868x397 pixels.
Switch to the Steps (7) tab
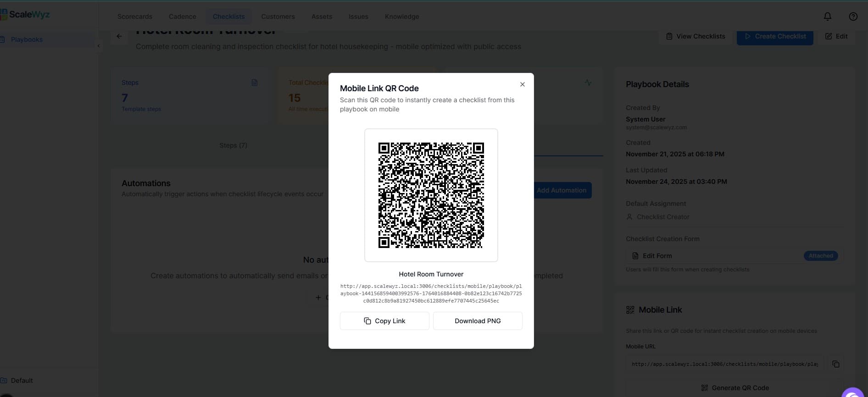(233, 145)
